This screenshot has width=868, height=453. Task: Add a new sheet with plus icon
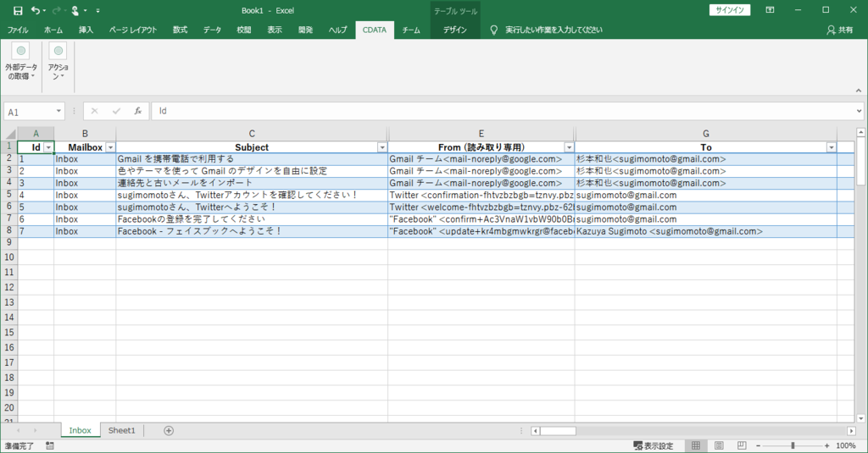169,430
